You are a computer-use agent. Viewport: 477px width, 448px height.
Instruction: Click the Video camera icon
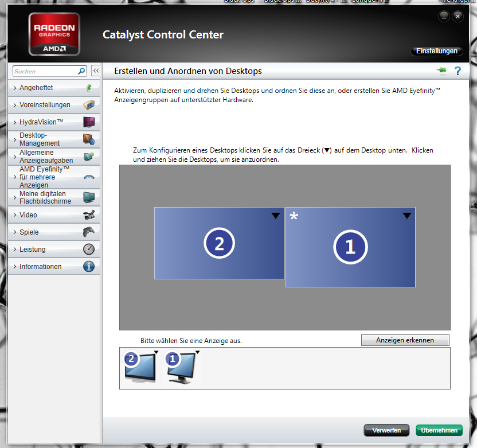pyautogui.click(x=89, y=215)
